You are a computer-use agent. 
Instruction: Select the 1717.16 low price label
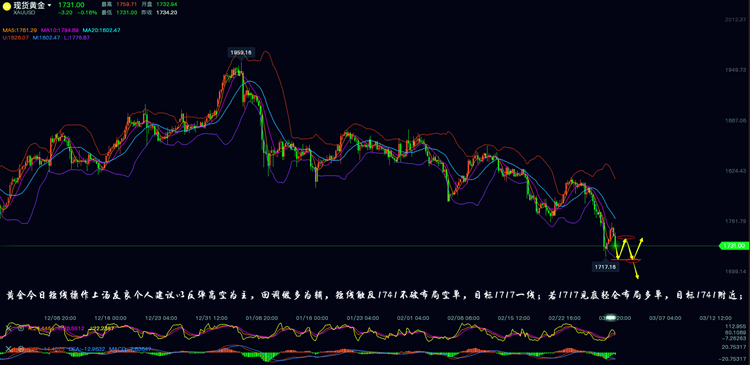pos(606,267)
